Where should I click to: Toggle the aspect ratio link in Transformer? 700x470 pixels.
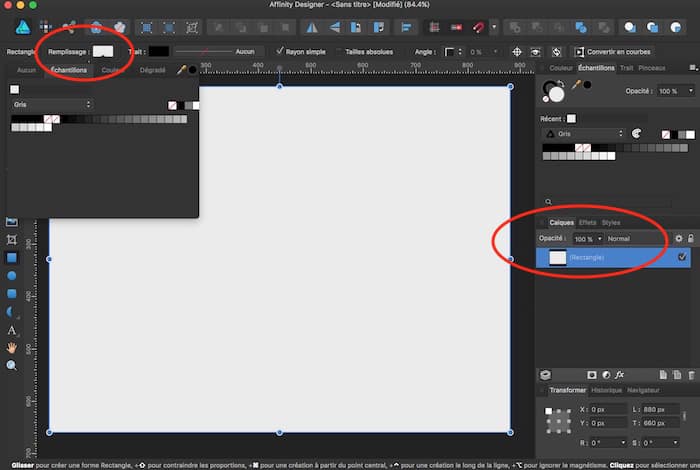(684, 416)
